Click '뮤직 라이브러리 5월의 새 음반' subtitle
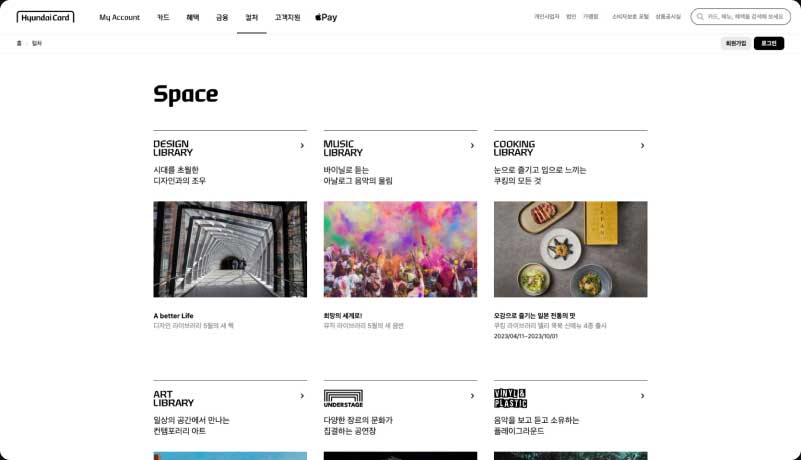This screenshot has width=801, height=460. pos(363,326)
